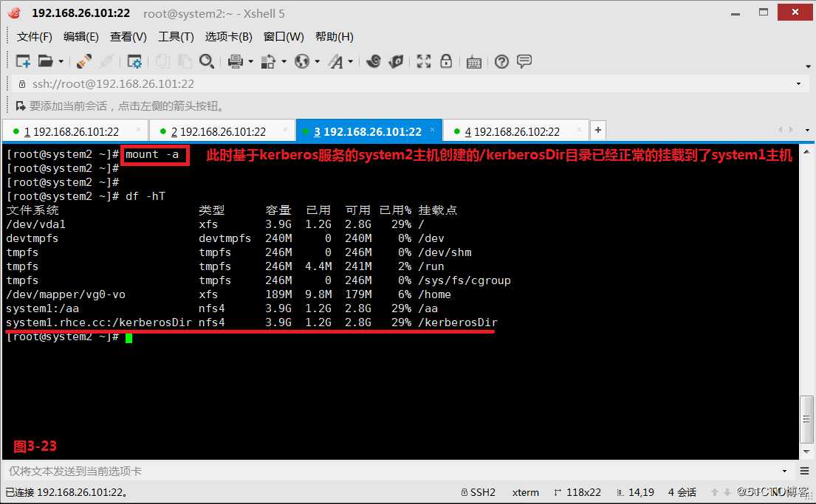The width and height of the screenshot is (816, 504).
Task: Click the Help question mark icon
Action: [x=501, y=61]
